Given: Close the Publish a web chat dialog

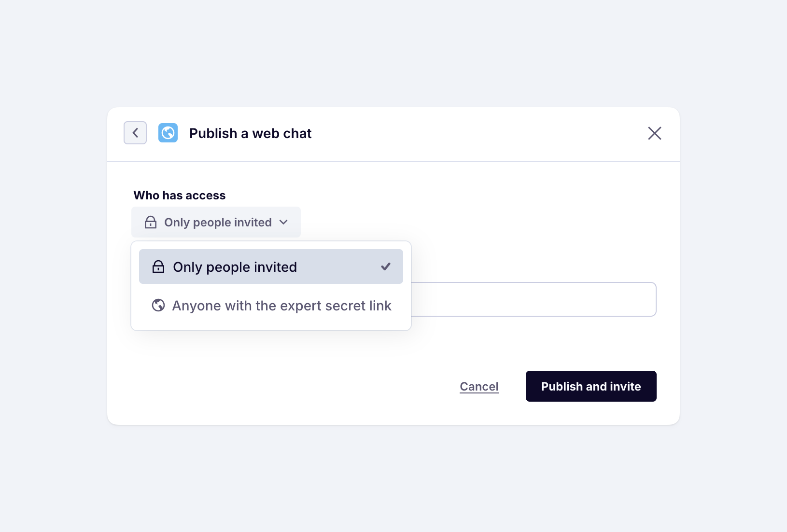Looking at the screenshot, I should pyautogui.click(x=654, y=133).
